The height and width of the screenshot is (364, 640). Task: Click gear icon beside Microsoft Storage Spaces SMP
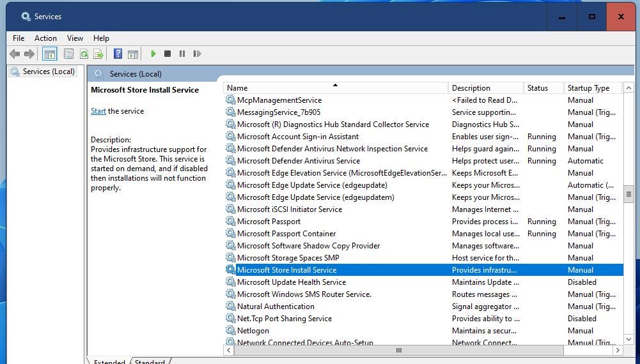[231, 257]
